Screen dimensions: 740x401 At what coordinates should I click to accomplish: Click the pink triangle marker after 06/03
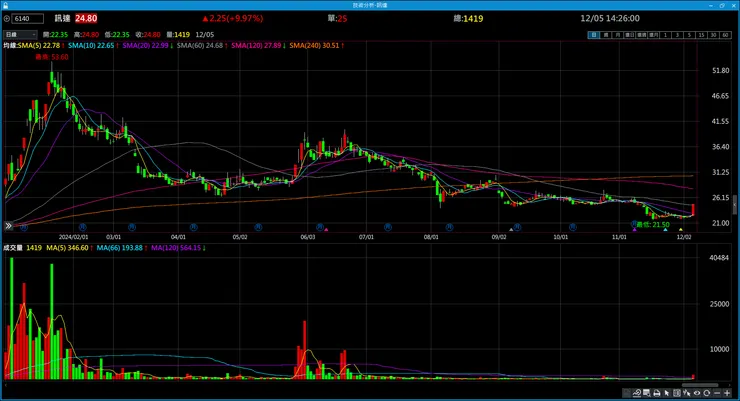tap(326, 230)
